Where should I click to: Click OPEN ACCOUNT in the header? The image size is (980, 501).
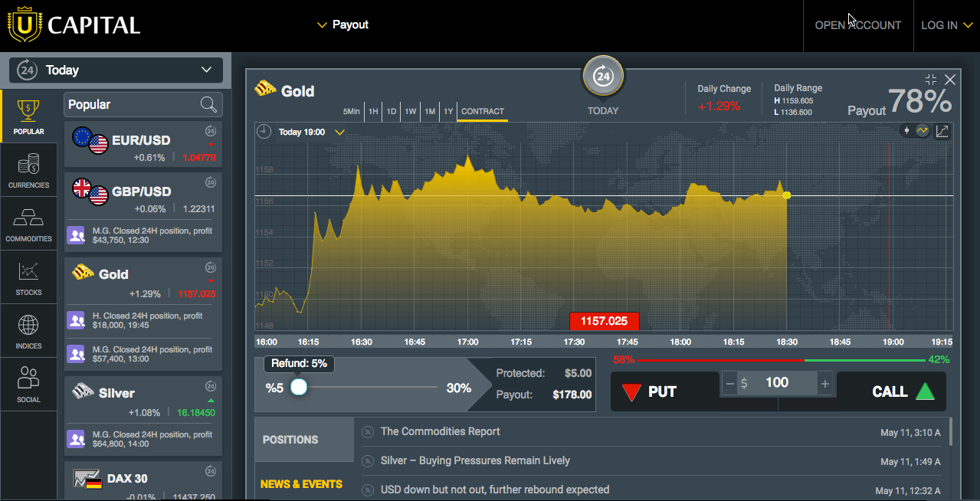click(x=858, y=25)
